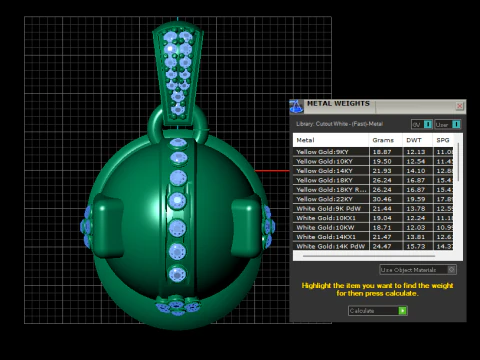Select the Yellow Gold:18KY R... row

point(373,190)
